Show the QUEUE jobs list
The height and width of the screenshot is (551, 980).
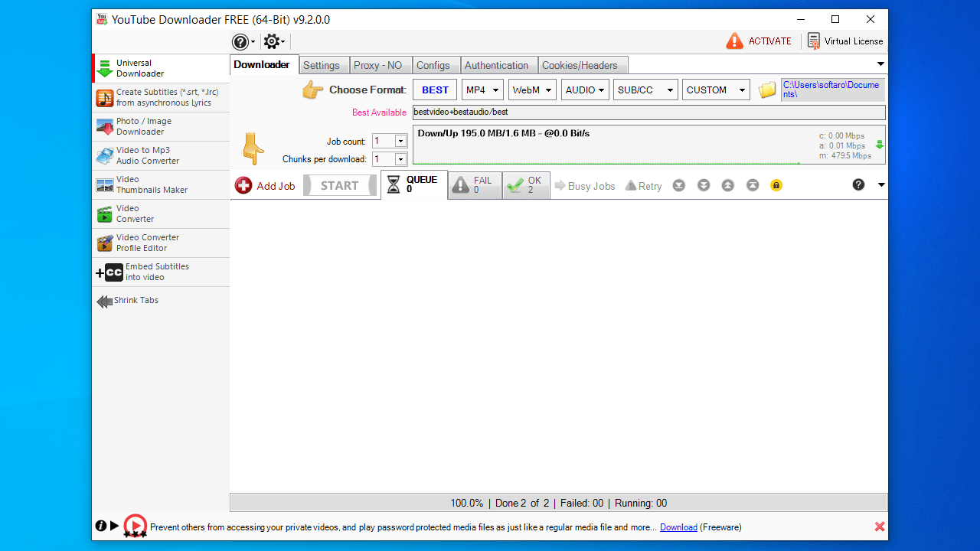point(414,184)
